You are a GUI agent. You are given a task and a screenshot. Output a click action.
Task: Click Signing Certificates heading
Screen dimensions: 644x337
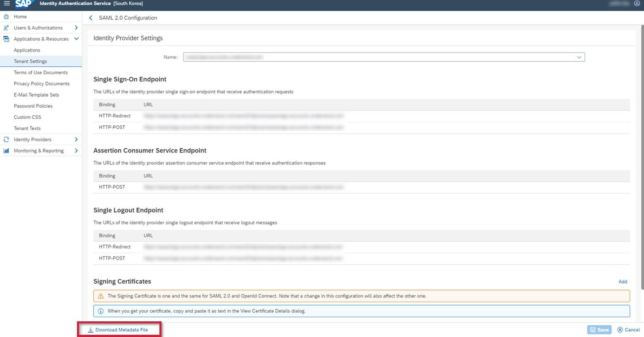[x=122, y=281]
